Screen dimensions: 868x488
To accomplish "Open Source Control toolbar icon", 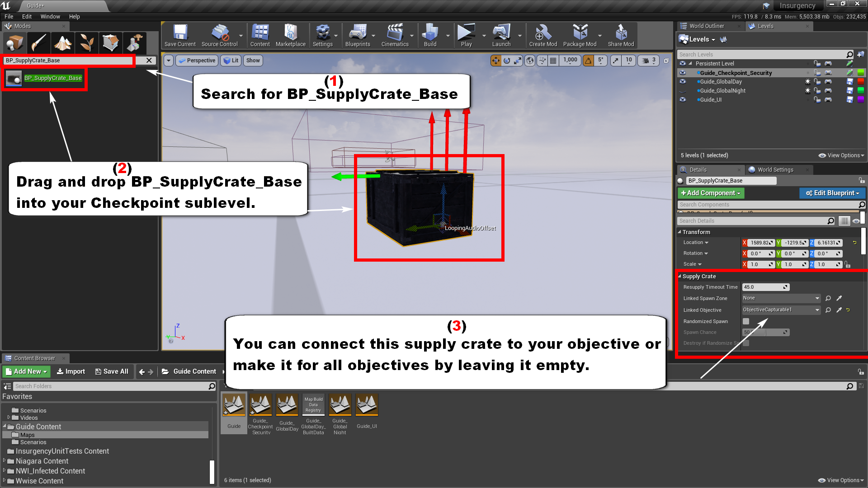I will tap(220, 36).
